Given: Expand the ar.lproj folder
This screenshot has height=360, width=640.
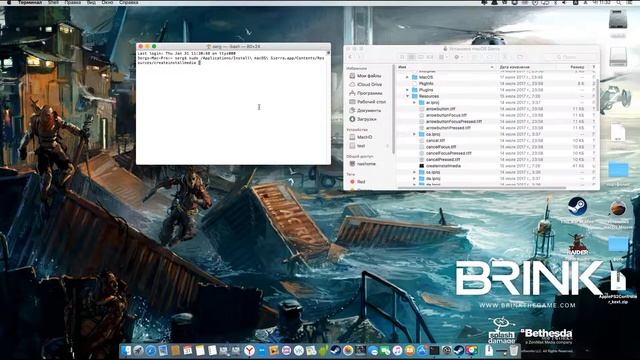Looking at the screenshot, I should pyautogui.click(x=414, y=103).
